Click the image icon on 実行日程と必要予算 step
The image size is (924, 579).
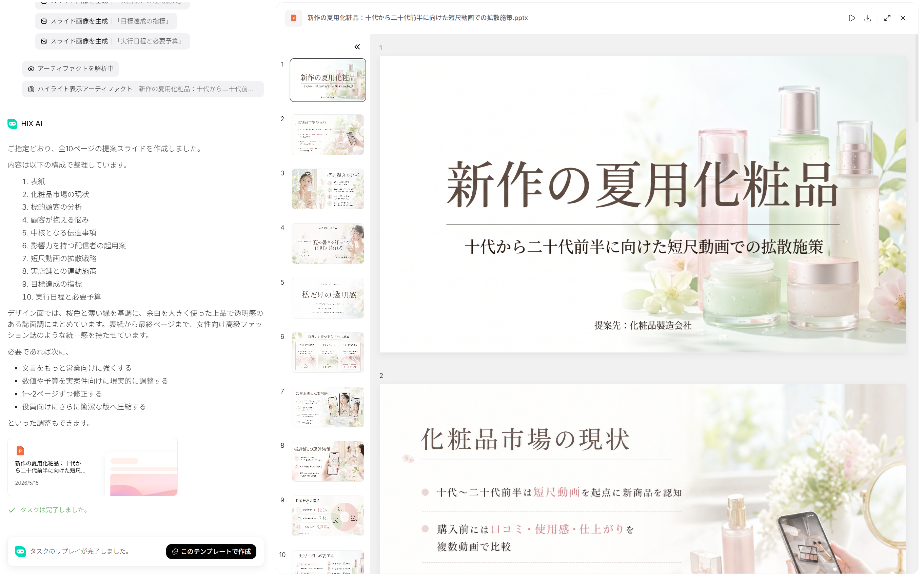pos(44,41)
